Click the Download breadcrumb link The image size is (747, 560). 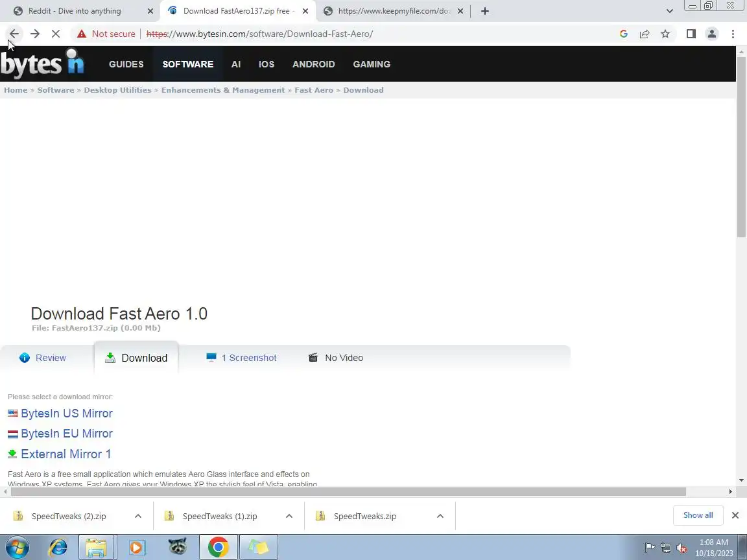(x=363, y=90)
